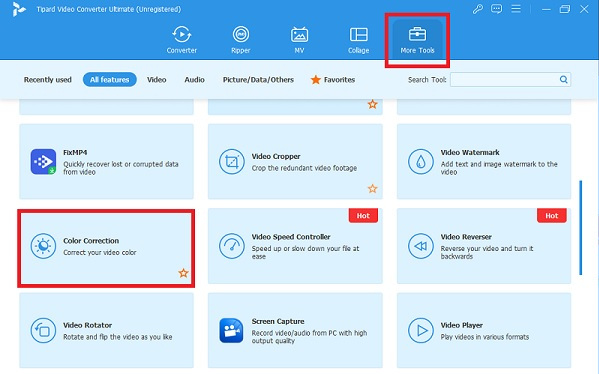The image size is (599, 374).
Task: Click the More Tools toolbox icon
Action: (x=417, y=34)
